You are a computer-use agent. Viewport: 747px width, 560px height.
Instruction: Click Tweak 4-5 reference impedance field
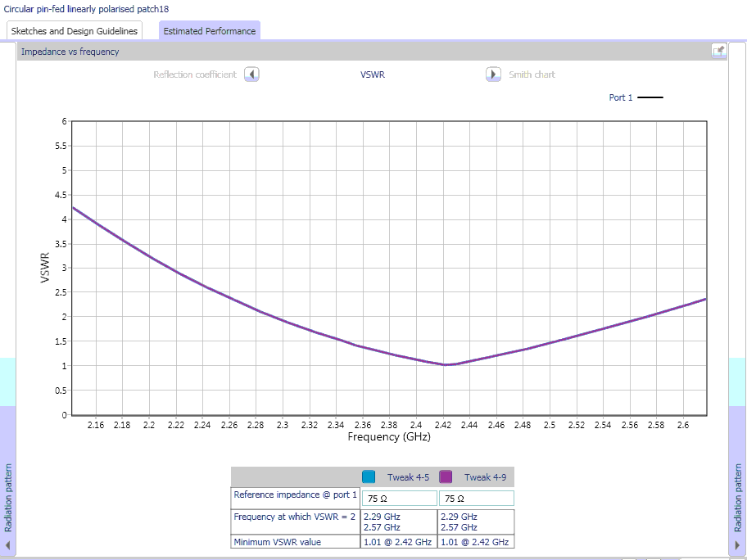399,499
